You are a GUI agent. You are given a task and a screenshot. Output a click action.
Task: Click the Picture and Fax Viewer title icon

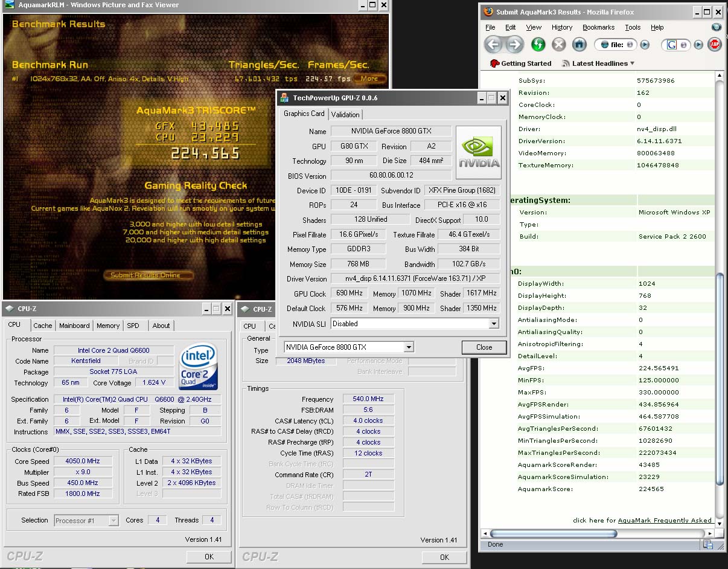coord(10,5)
